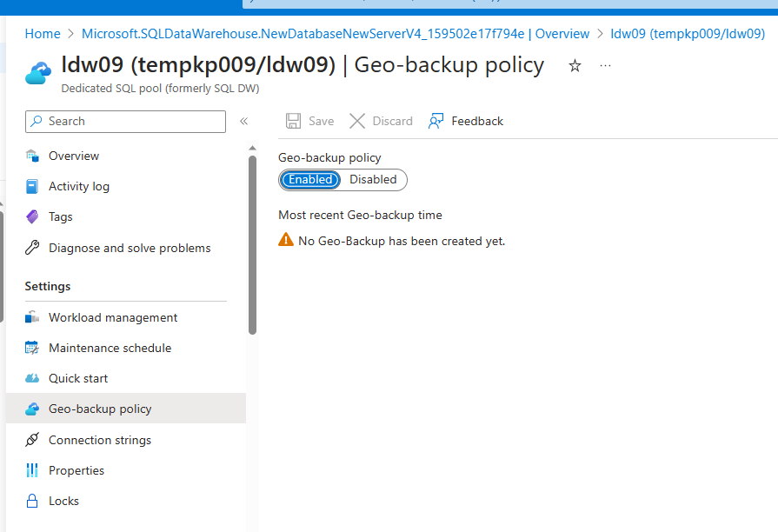778x532 pixels.
Task: Click the Properties bars icon
Action: pyautogui.click(x=32, y=470)
